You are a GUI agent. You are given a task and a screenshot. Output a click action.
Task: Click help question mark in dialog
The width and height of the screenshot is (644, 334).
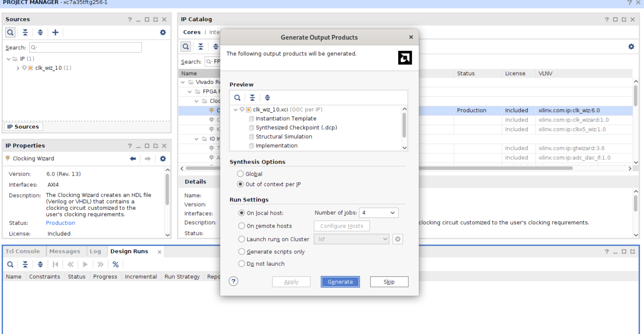pos(233,281)
